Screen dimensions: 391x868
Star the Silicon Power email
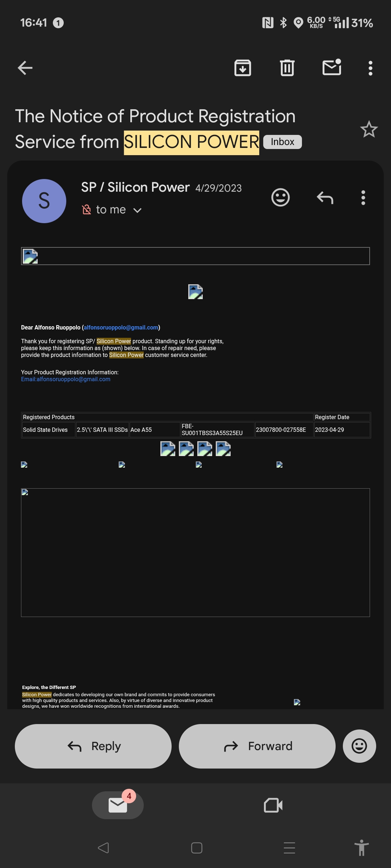(x=369, y=129)
